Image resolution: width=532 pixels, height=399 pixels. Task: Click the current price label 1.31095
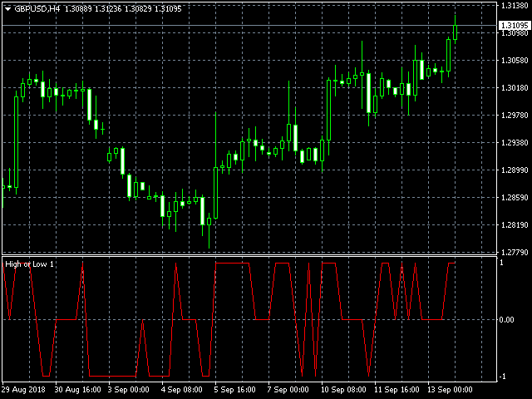pos(515,26)
